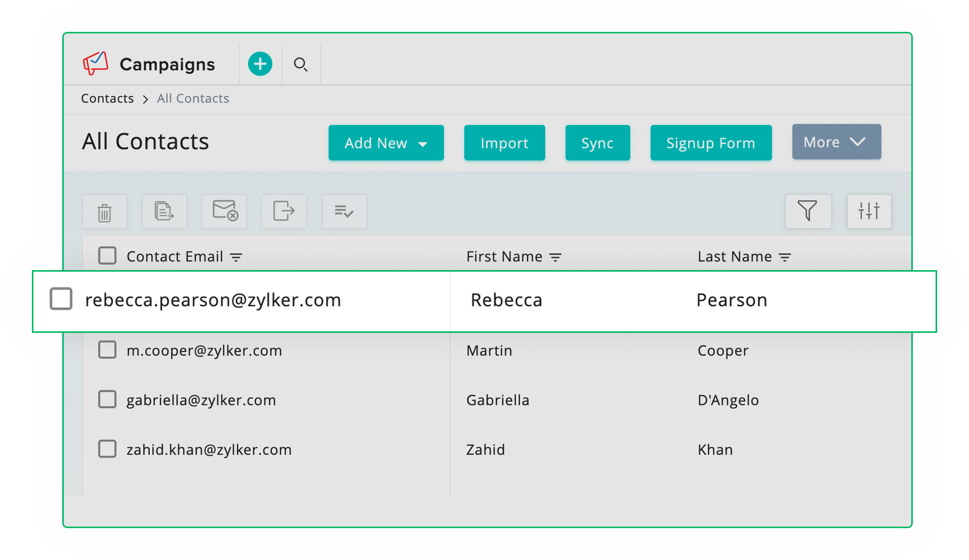Screen dimensions: 969x560
Task: Check the rebecca.pearson@zylker.com checkbox
Action: (61, 299)
